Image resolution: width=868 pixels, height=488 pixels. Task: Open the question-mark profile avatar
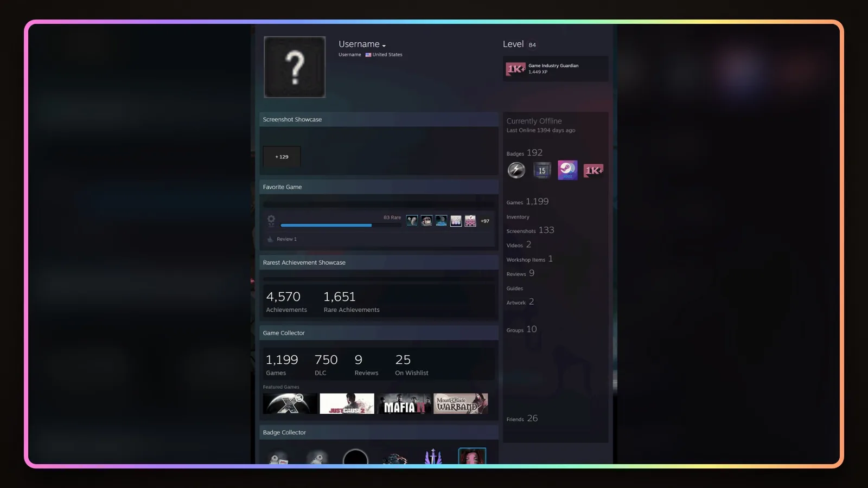pyautogui.click(x=295, y=67)
